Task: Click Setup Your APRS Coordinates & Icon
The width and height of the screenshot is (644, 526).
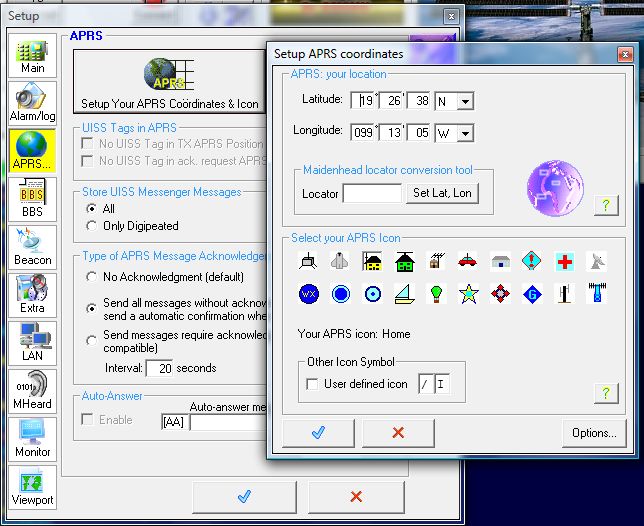Action: [x=169, y=81]
